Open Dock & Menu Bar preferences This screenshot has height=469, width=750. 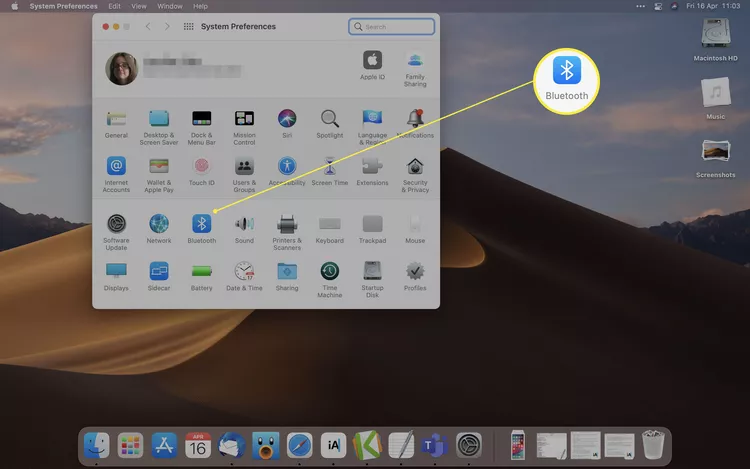point(201,128)
